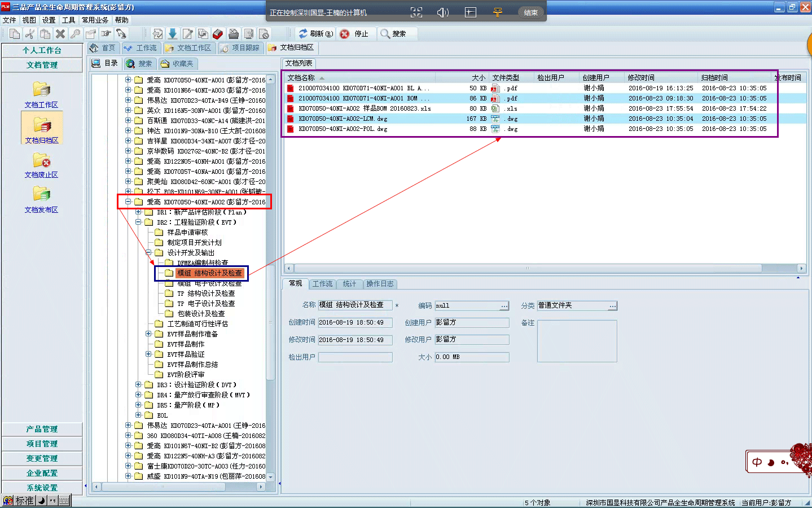Open 文档废止区 icon in left sidebar
The image size is (812, 508).
pos(41,165)
